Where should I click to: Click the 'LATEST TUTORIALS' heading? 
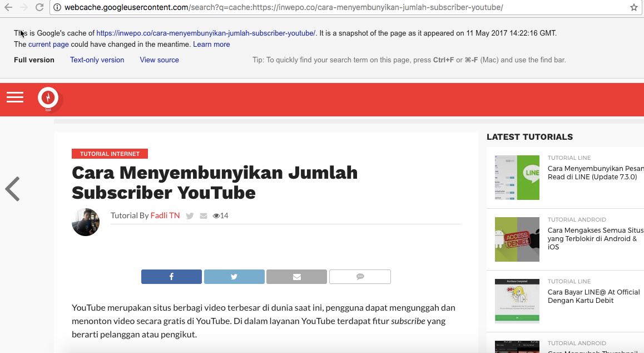tap(530, 137)
